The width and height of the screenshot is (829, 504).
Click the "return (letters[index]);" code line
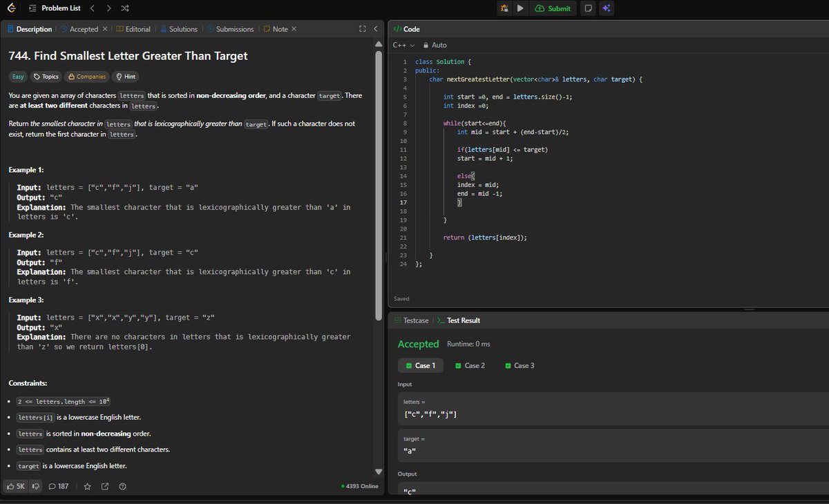pyautogui.click(x=485, y=238)
